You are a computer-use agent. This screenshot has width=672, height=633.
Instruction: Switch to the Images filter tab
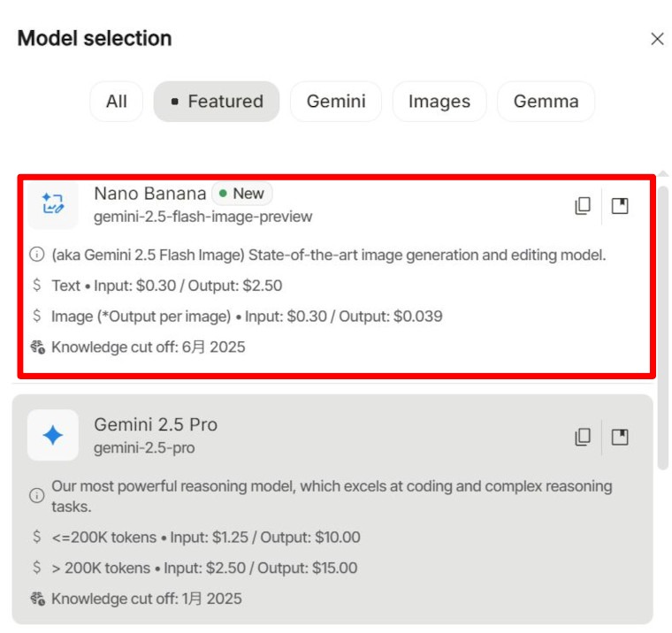click(x=439, y=102)
